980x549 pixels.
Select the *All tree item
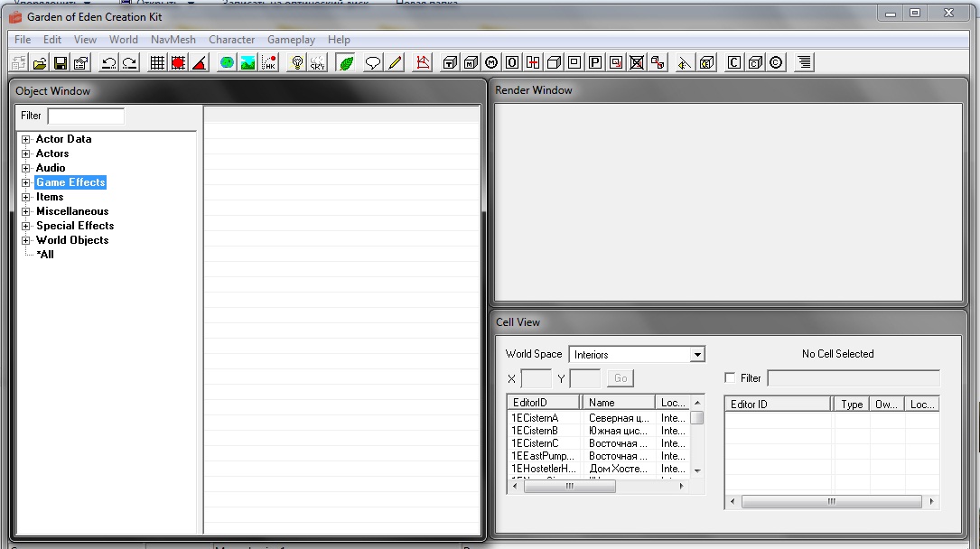(45, 255)
